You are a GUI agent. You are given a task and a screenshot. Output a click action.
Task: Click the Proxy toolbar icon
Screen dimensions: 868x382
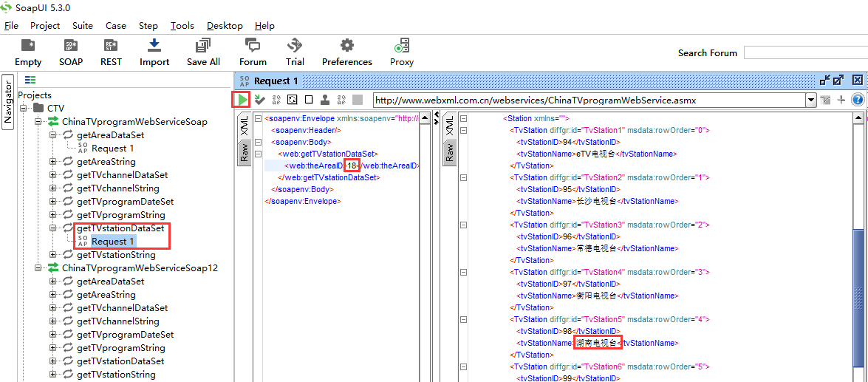[402, 46]
